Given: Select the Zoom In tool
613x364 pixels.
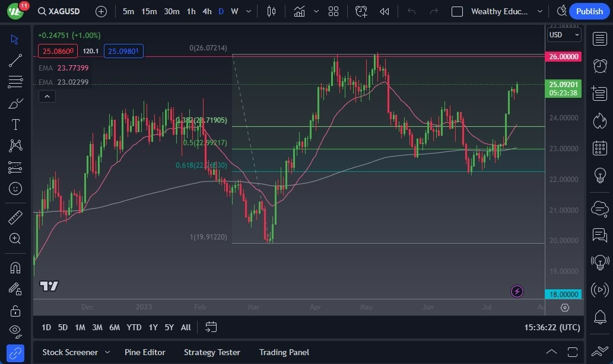Looking at the screenshot, I should click(x=15, y=238).
